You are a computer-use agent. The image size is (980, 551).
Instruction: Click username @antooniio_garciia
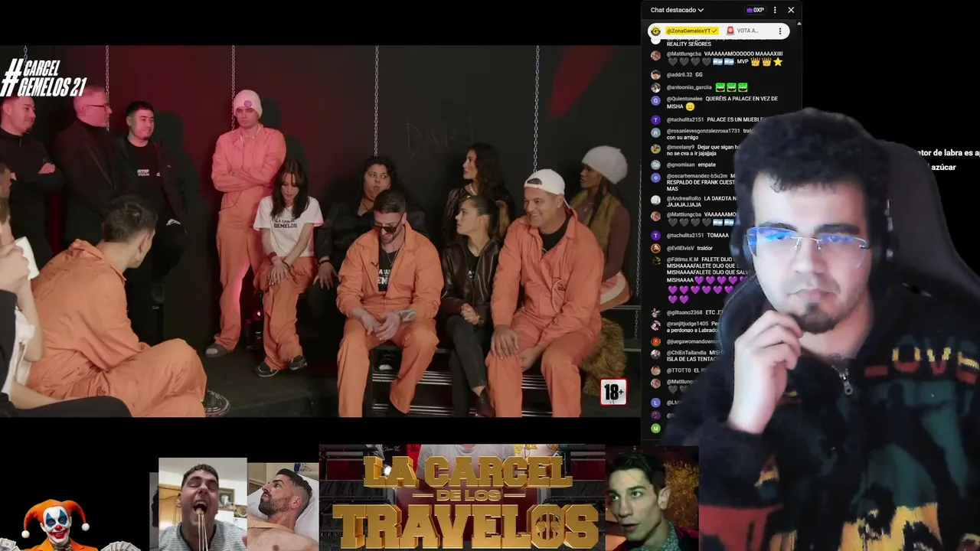point(689,87)
